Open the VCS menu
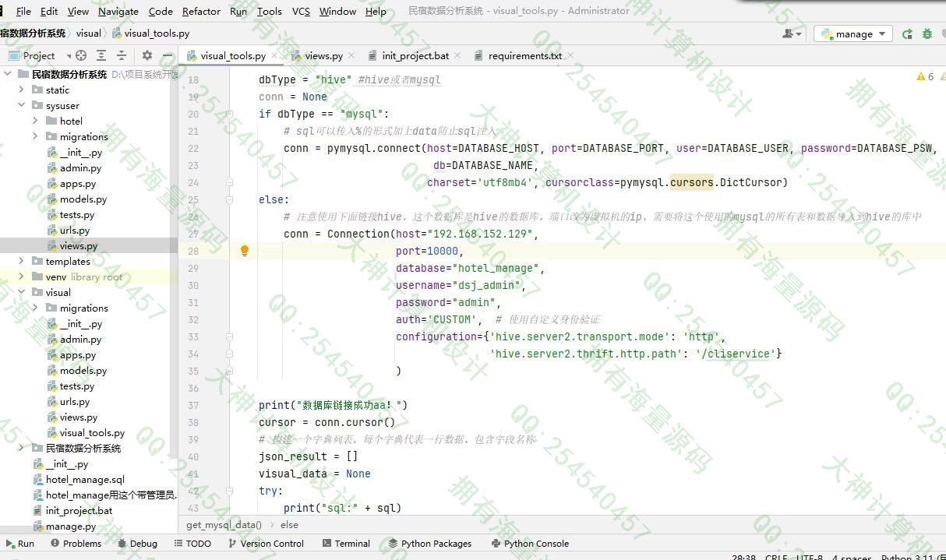946x560 pixels. point(301,11)
